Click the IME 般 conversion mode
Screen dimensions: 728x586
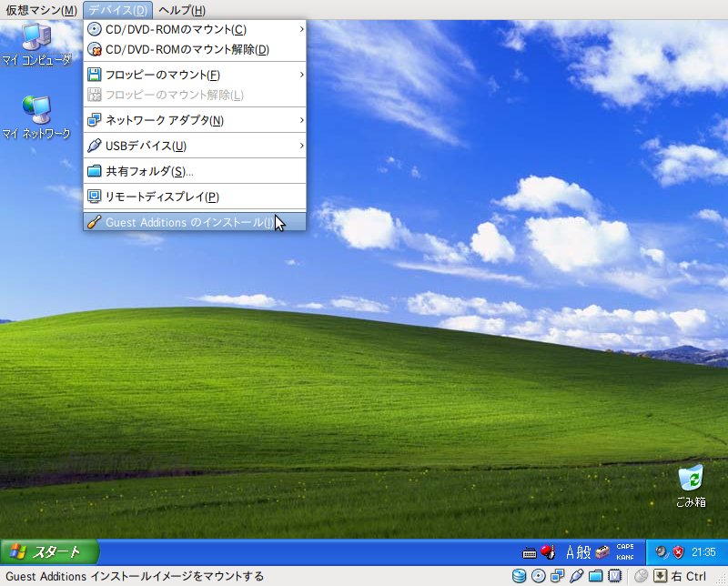pyautogui.click(x=583, y=552)
